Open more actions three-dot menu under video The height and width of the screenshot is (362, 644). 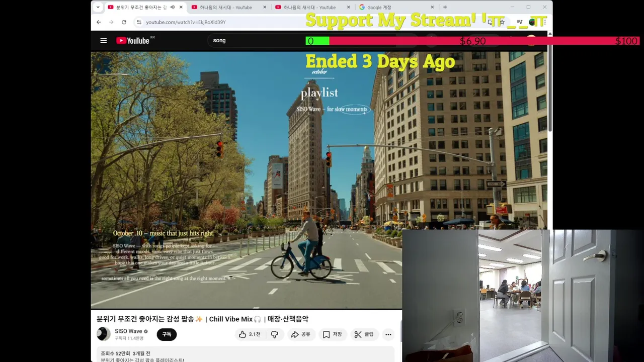tap(388, 334)
